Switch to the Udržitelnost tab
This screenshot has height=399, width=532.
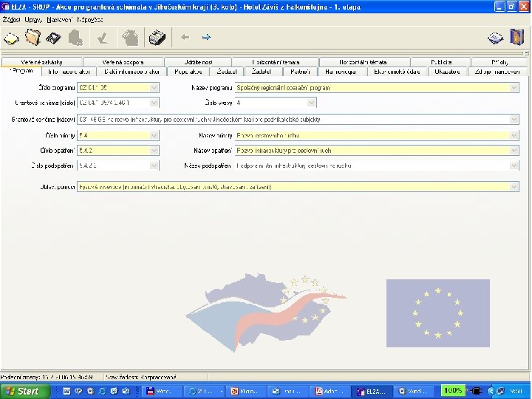199,62
